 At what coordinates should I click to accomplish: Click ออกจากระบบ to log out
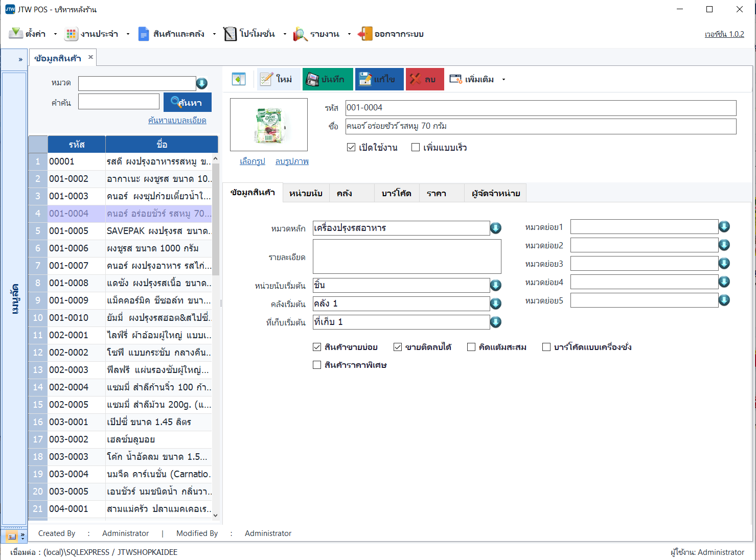click(x=391, y=34)
